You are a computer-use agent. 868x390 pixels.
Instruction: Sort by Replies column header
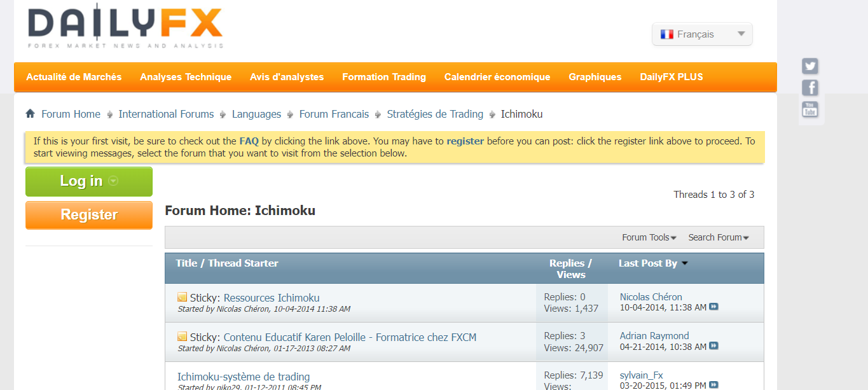567,263
